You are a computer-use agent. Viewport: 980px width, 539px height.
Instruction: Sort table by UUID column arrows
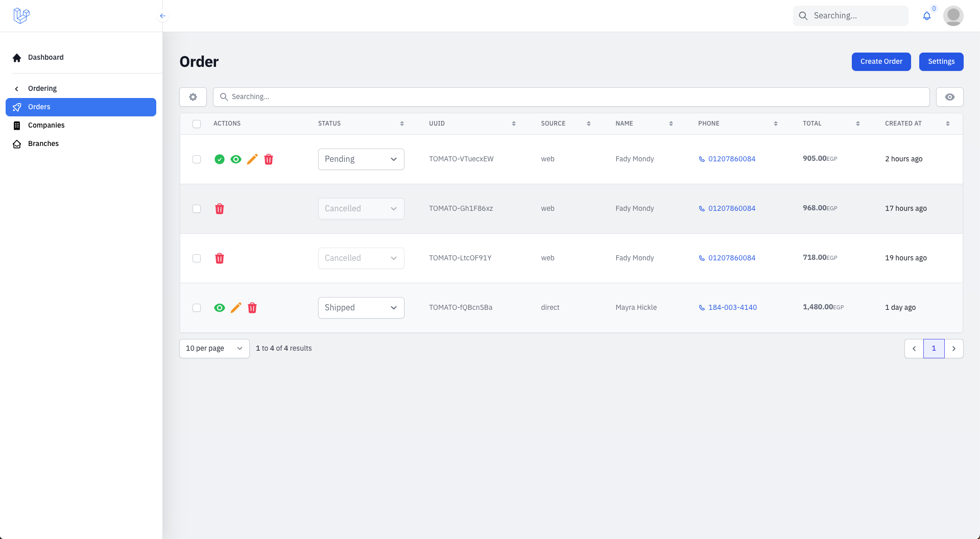[x=514, y=124]
